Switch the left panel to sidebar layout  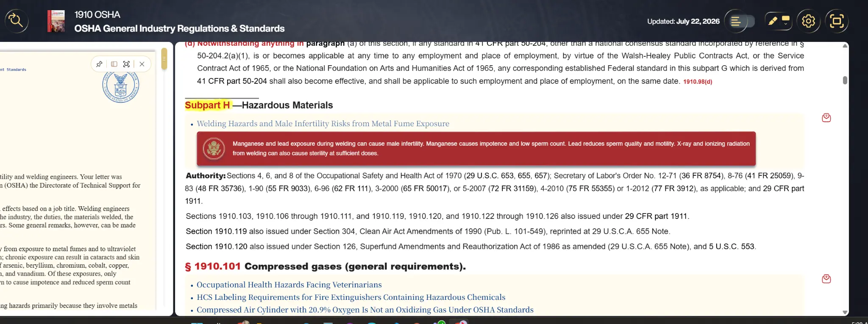pos(114,64)
